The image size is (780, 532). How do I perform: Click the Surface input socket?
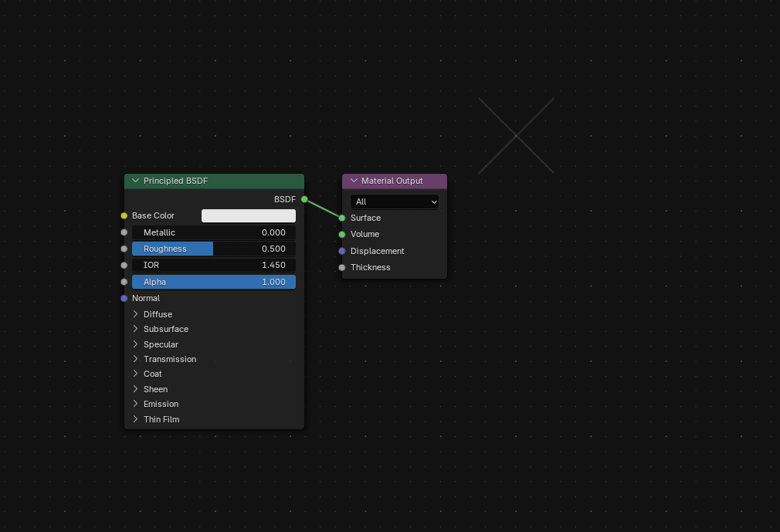342,218
